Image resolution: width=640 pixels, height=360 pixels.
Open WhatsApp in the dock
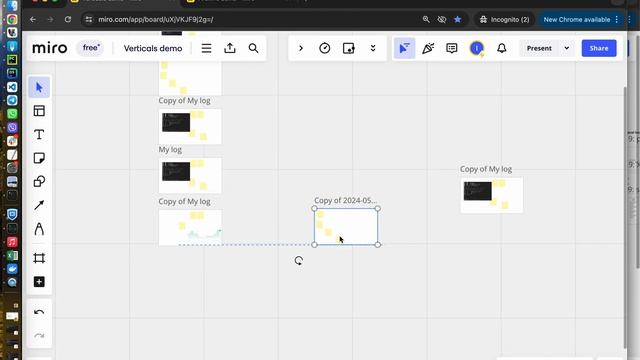[x=12, y=113]
